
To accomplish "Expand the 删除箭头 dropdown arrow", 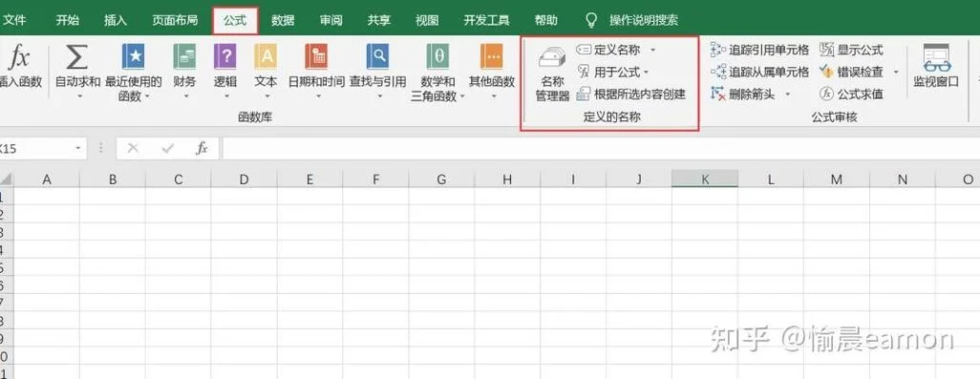I will click(x=787, y=95).
